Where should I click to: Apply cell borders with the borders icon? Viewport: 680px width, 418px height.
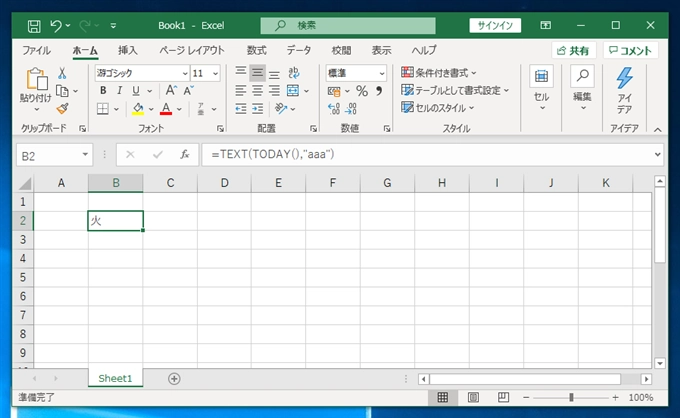click(103, 109)
